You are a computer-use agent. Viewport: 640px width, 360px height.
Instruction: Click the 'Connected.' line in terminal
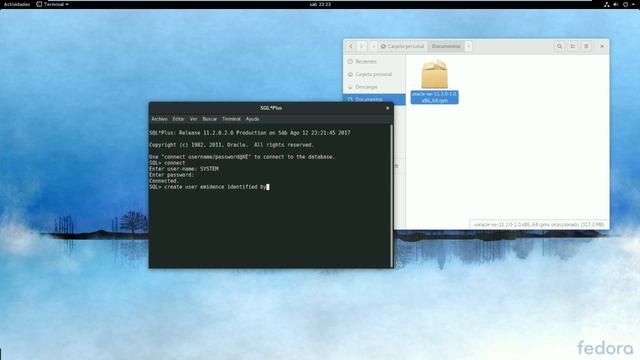click(x=164, y=181)
